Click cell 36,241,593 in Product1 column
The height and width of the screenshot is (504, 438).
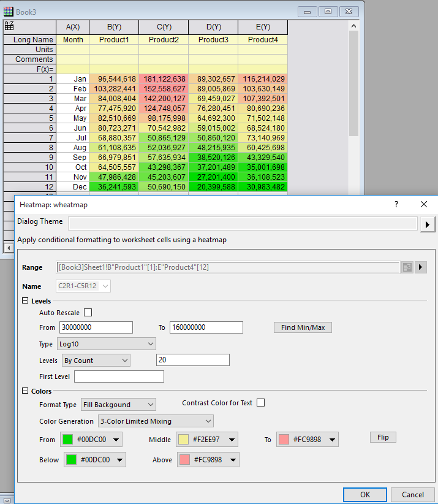click(x=114, y=187)
